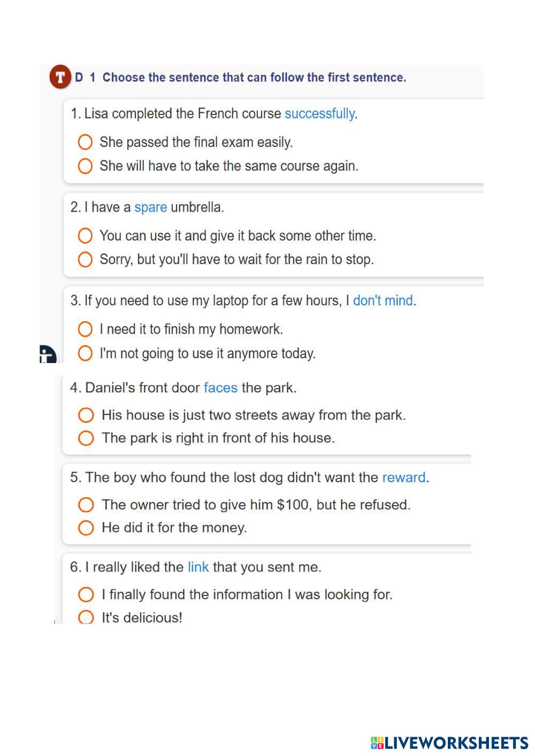535x756 pixels.
Task: Click the highlighted word 'faces'
Action: pyautogui.click(x=220, y=388)
